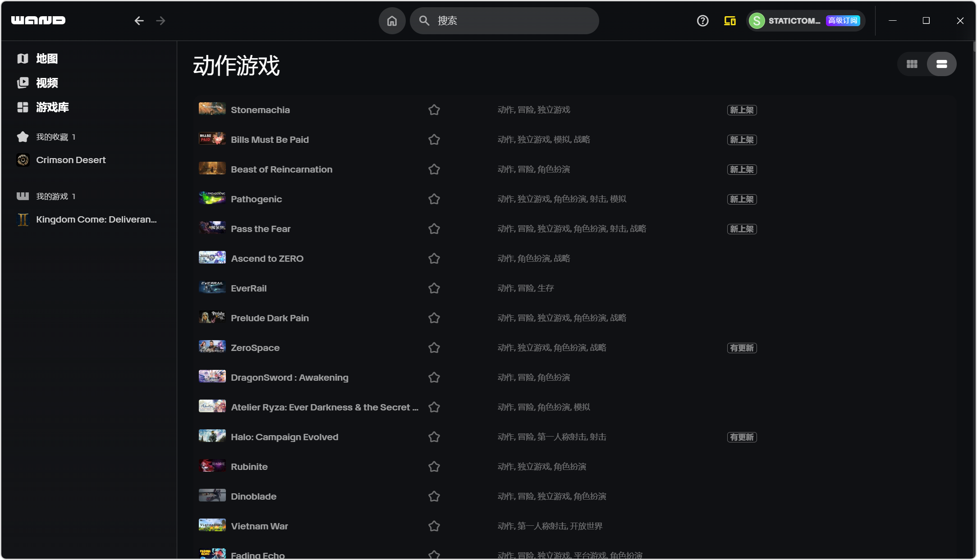The width and height of the screenshot is (977, 560).
Task: Click the 新上架 badge on Stonemachia
Action: coord(742,110)
